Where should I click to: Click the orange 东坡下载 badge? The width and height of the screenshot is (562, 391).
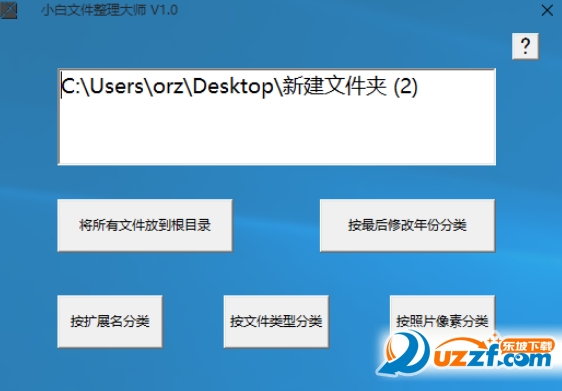pyautogui.click(x=527, y=346)
